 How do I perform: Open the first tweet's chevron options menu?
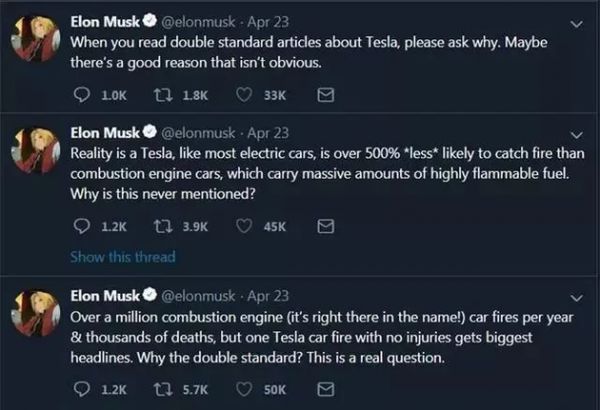(x=574, y=24)
